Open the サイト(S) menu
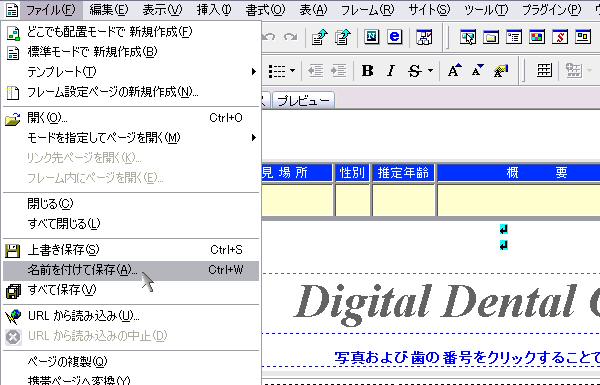600x385 pixels. [x=429, y=10]
